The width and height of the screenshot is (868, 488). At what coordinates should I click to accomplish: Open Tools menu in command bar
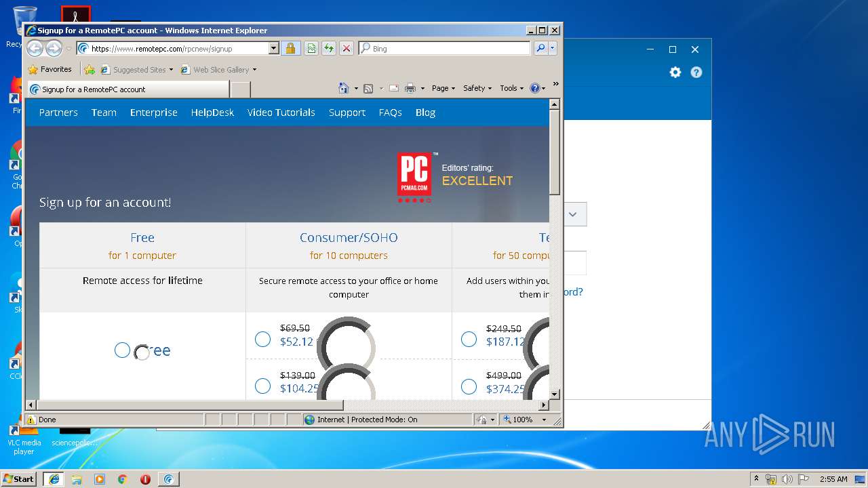[512, 88]
